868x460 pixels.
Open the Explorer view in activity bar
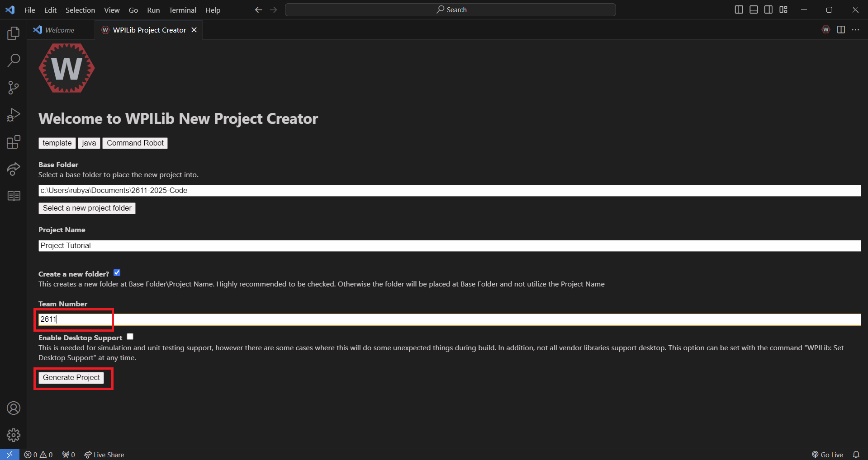coord(14,33)
